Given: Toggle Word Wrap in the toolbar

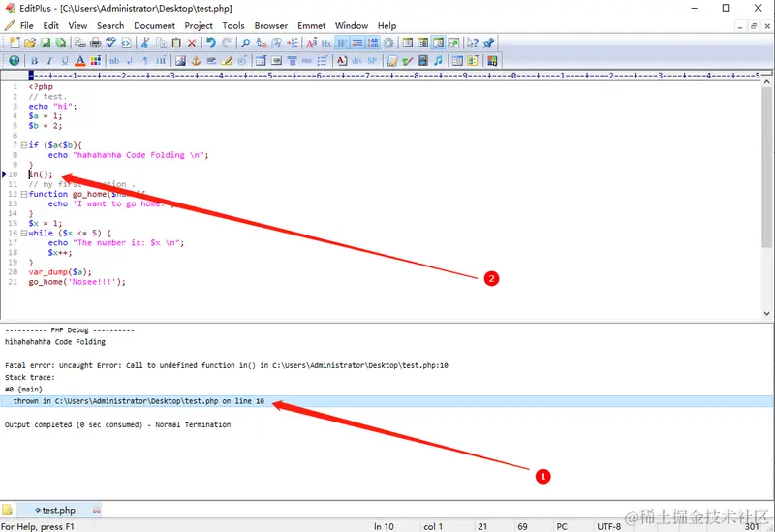Looking at the screenshot, I should coord(342,43).
